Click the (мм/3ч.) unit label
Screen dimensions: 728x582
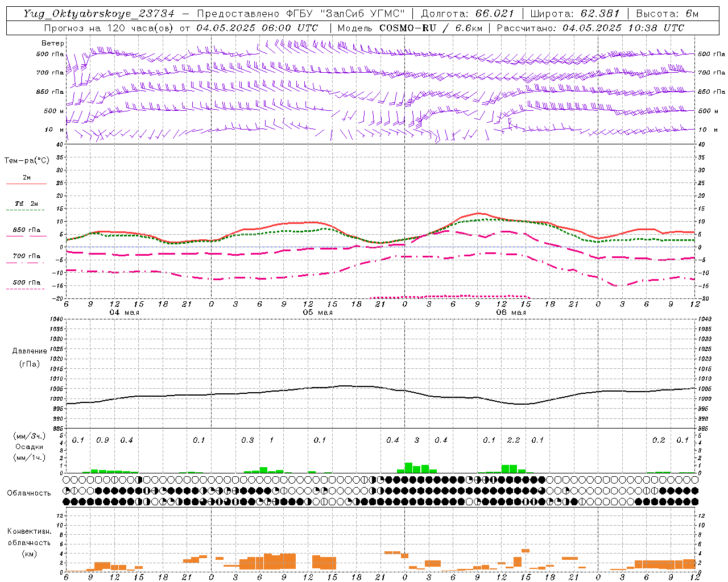coord(30,436)
